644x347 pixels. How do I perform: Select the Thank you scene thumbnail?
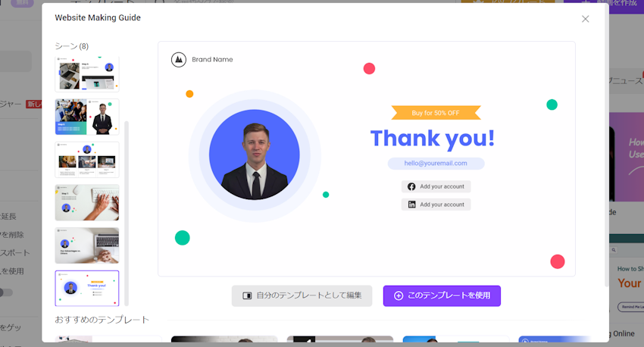point(87,288)
